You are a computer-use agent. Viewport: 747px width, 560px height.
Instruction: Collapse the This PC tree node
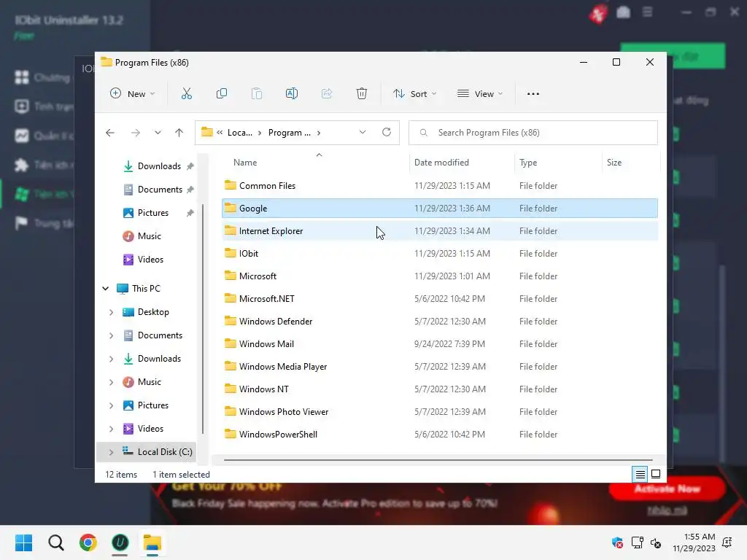coord(106,289)
